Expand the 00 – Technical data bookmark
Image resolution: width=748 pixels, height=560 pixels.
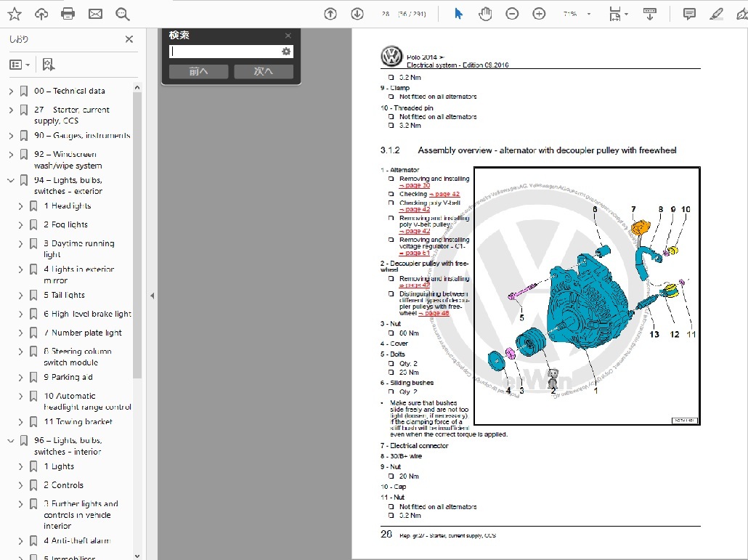(x=11, y=91)
